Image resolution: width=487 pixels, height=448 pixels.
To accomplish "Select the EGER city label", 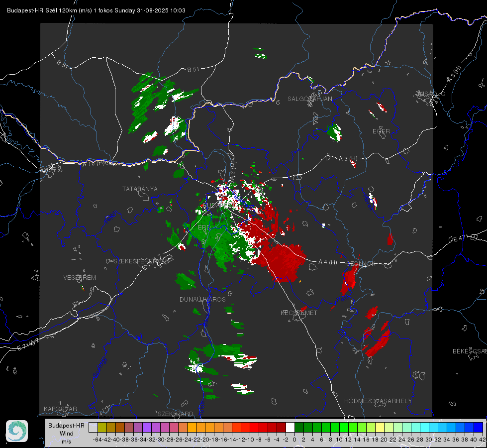I will pos(381,131).
